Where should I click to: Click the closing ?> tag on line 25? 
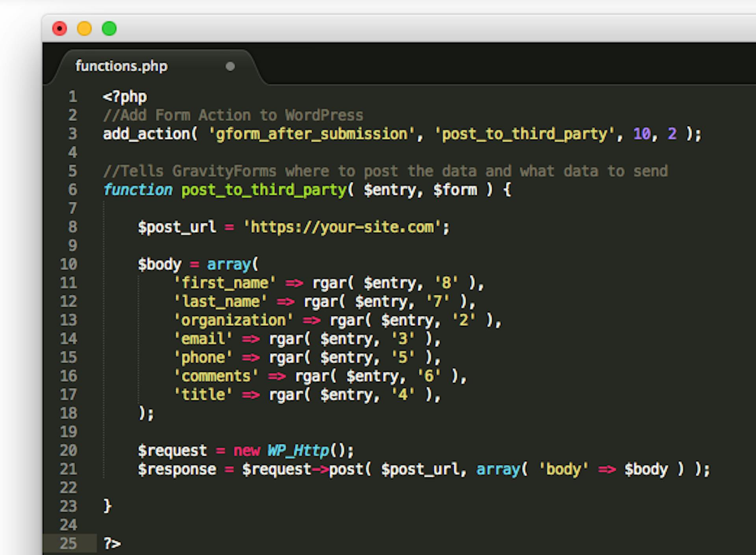pyautogui.click(x=112, y=544)
